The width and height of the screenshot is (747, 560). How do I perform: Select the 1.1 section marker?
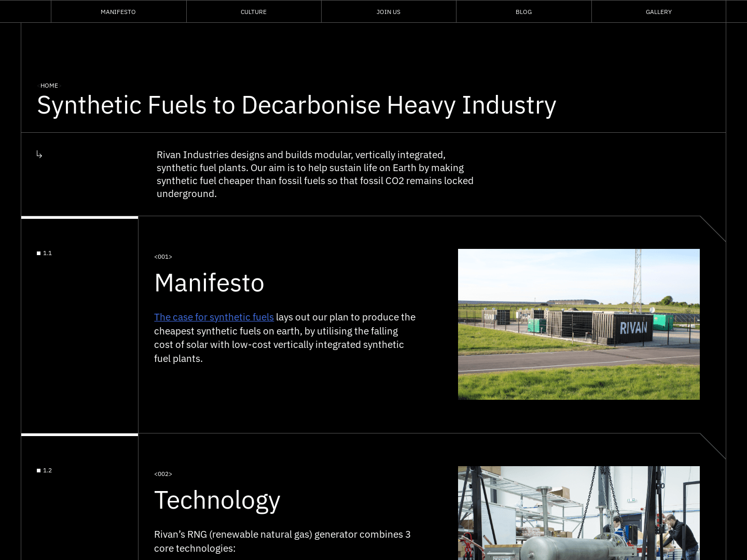[44, 253]
